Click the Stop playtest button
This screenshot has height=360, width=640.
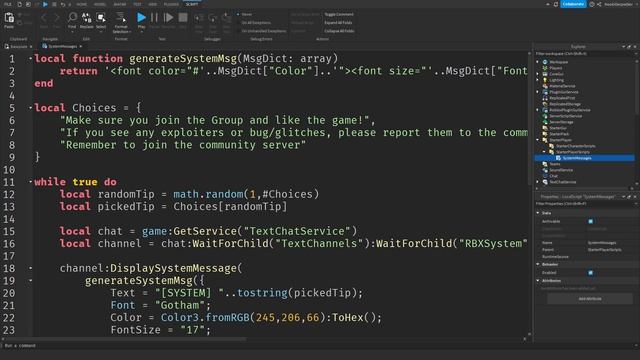(183, 18)
